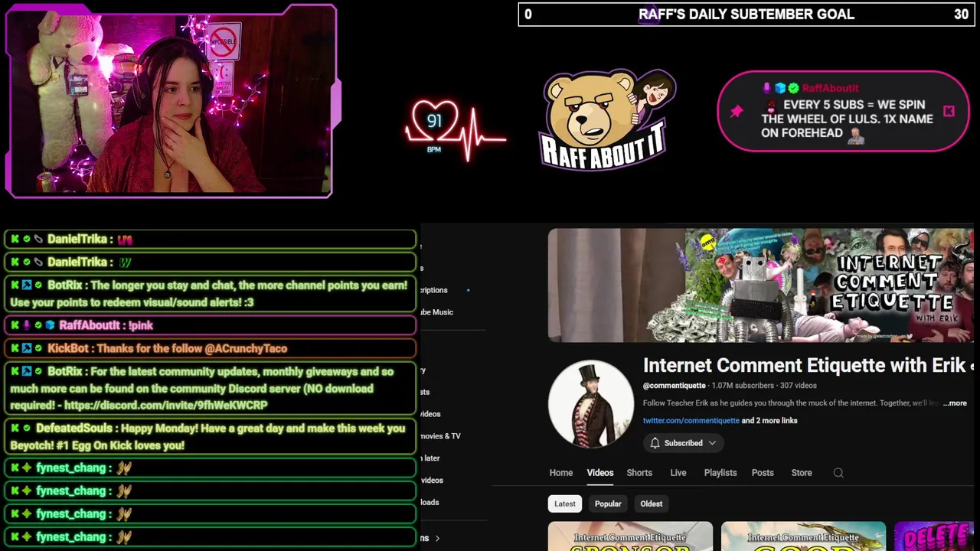Click the GOOD video thumbnail
The width and height of the screenshot is (980, 551).
(x=803, y=536)
